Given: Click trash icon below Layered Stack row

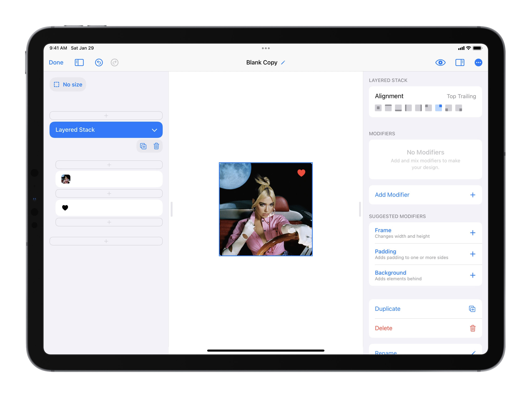Looking at the screenshot, I should coord(156,146).
